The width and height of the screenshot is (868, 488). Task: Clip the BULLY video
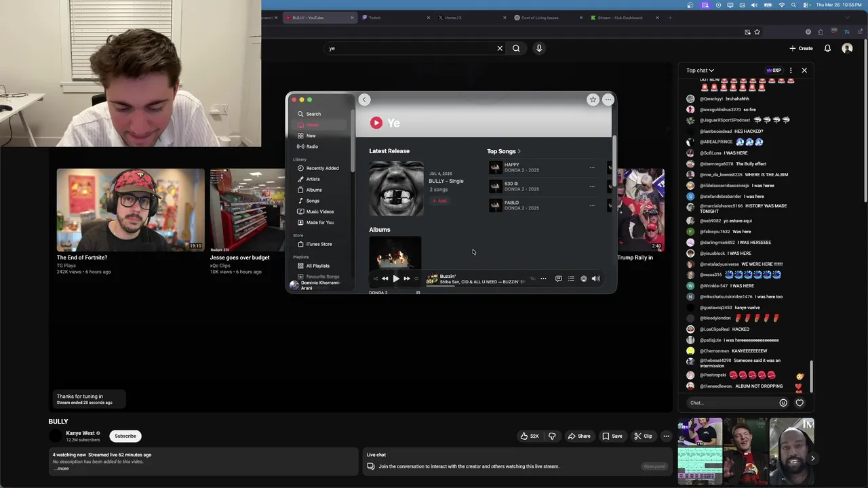tap(643, 436)
